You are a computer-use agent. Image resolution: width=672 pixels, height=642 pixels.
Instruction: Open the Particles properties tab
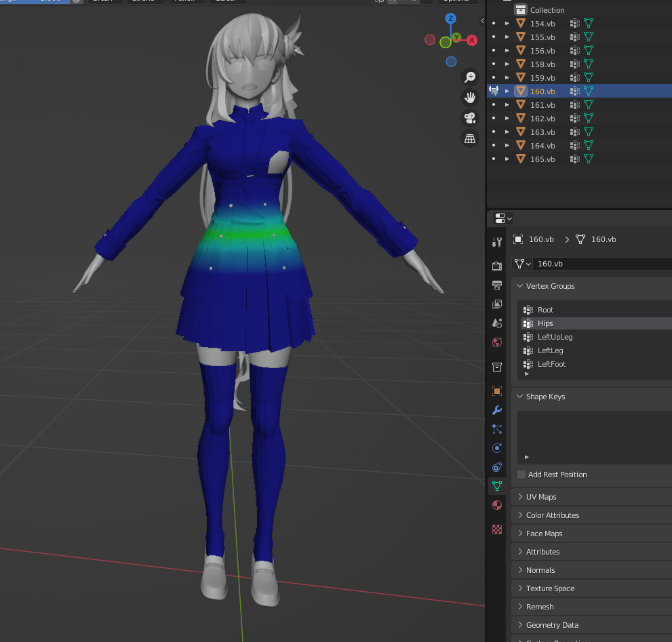497,429
